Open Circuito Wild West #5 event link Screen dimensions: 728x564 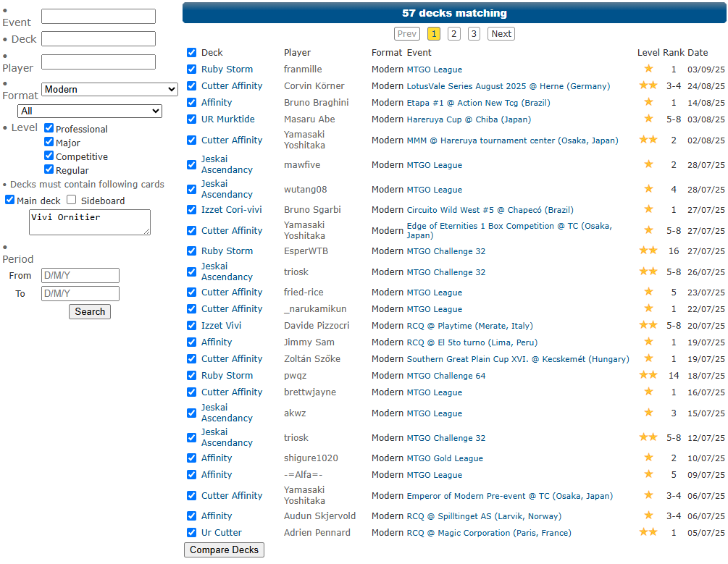click(x=490, y=210)
